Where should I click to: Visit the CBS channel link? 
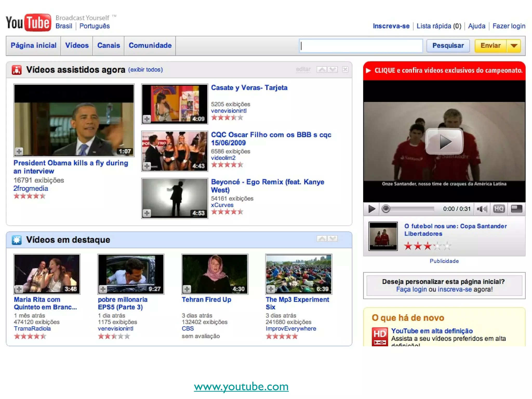point(188,329)
